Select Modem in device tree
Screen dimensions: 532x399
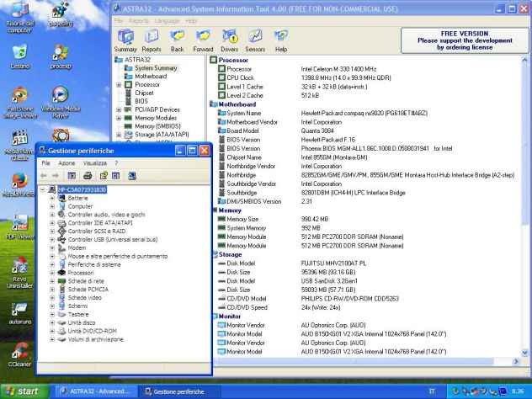[77, 248]
